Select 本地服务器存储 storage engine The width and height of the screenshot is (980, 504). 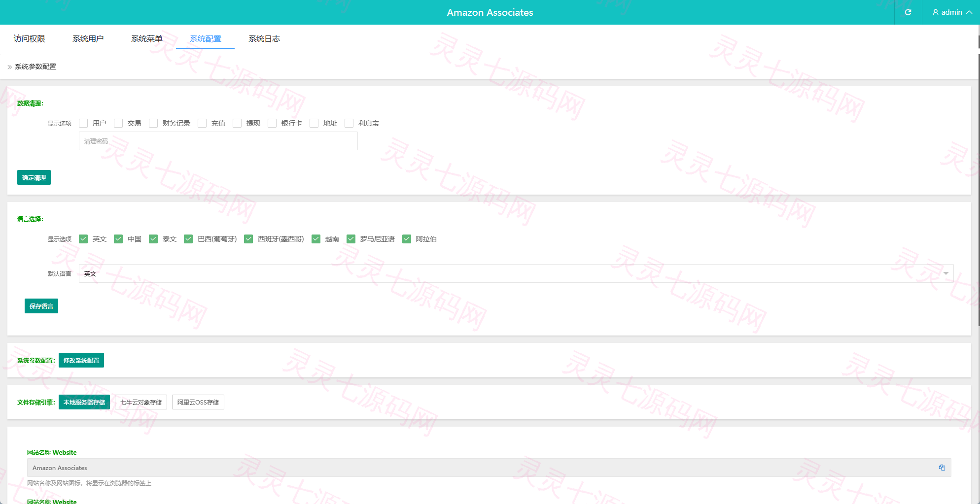tap(84, 402)
